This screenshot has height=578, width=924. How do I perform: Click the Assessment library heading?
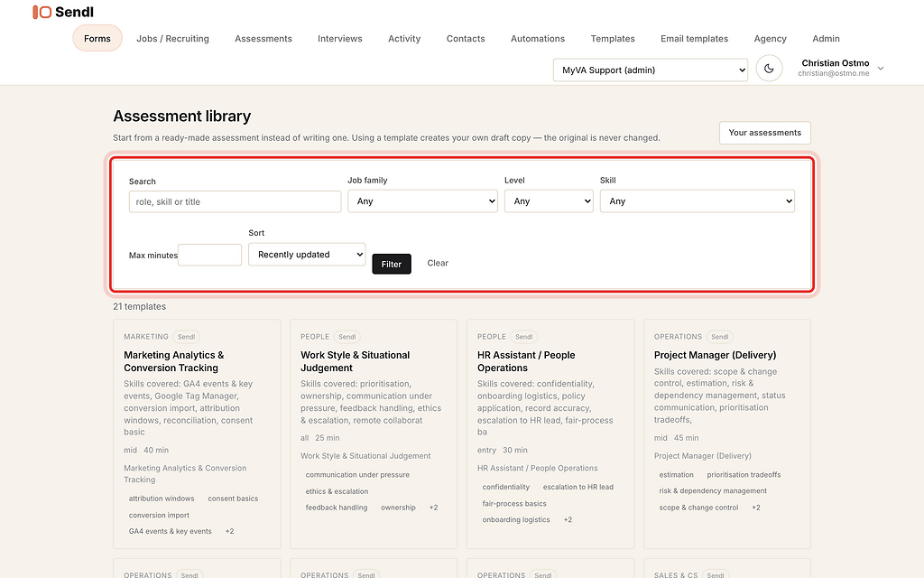(x=182, y=117)
